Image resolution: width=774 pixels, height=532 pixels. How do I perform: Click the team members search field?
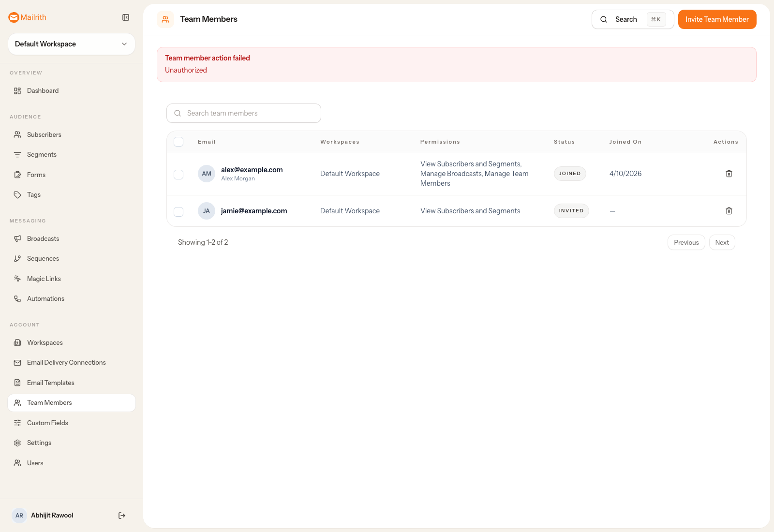click(x=243, y=113)
